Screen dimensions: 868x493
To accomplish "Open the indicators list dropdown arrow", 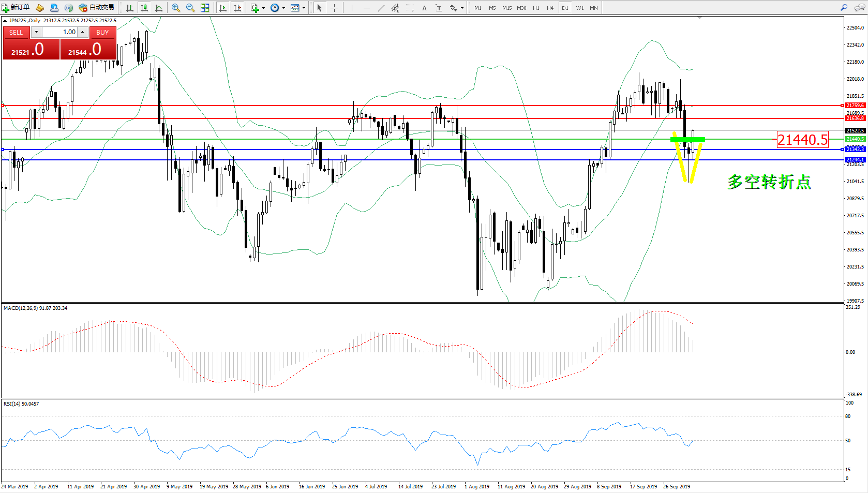I will tap(264, 8).
